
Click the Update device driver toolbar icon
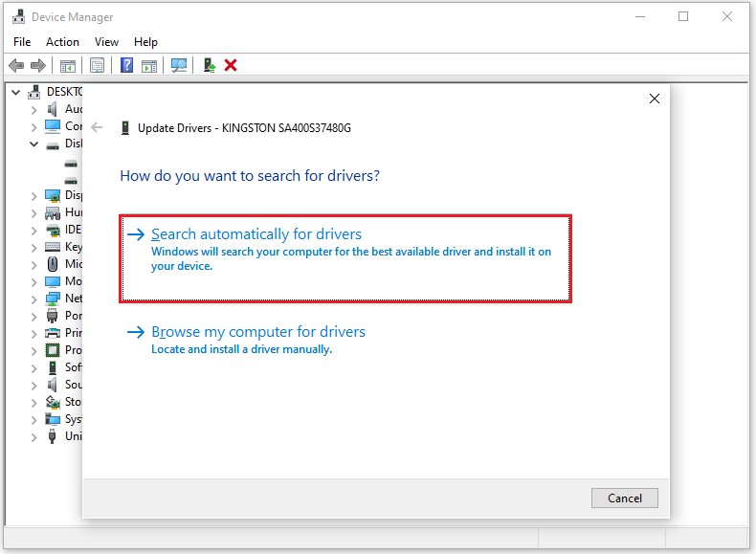click(210, 65)
